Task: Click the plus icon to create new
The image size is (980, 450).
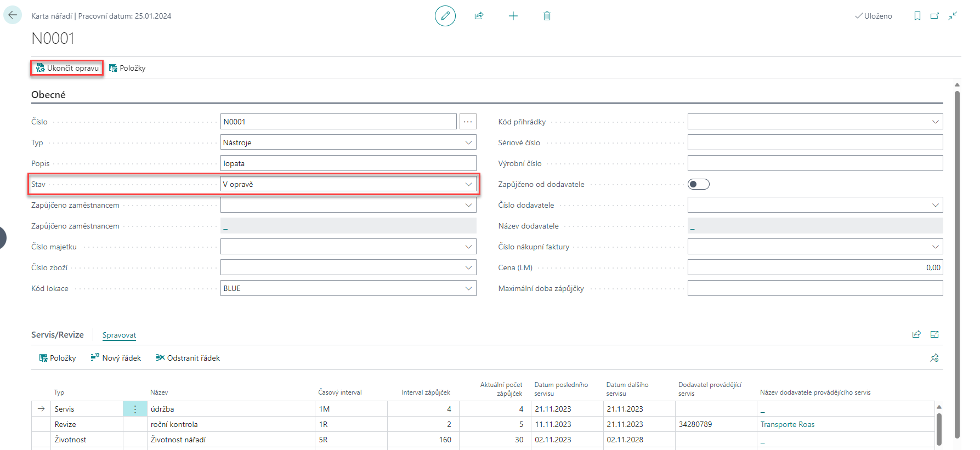Action: (x=513, y=16)
